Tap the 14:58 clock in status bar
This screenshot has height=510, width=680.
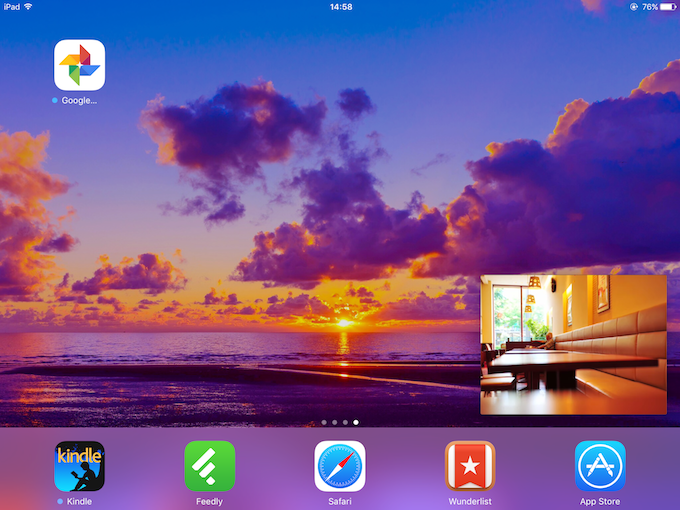tap(341, 7)
